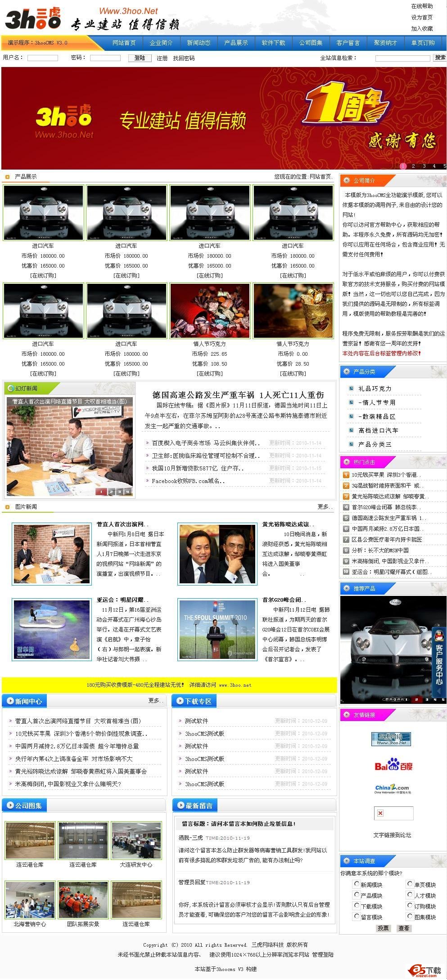Select the 留言模块 poll option

click(357, 916)
